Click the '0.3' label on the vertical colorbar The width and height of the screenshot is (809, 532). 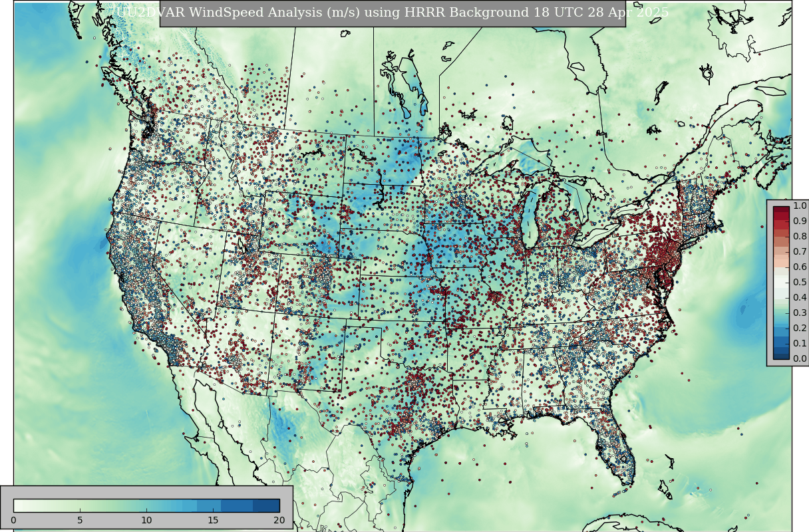800,313
